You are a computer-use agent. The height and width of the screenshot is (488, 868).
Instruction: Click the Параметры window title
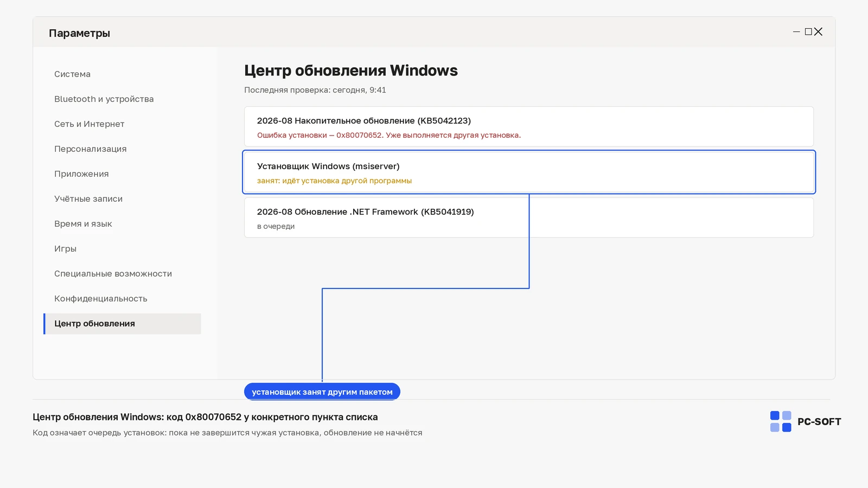pyautogui.click(x=79, y=33)
